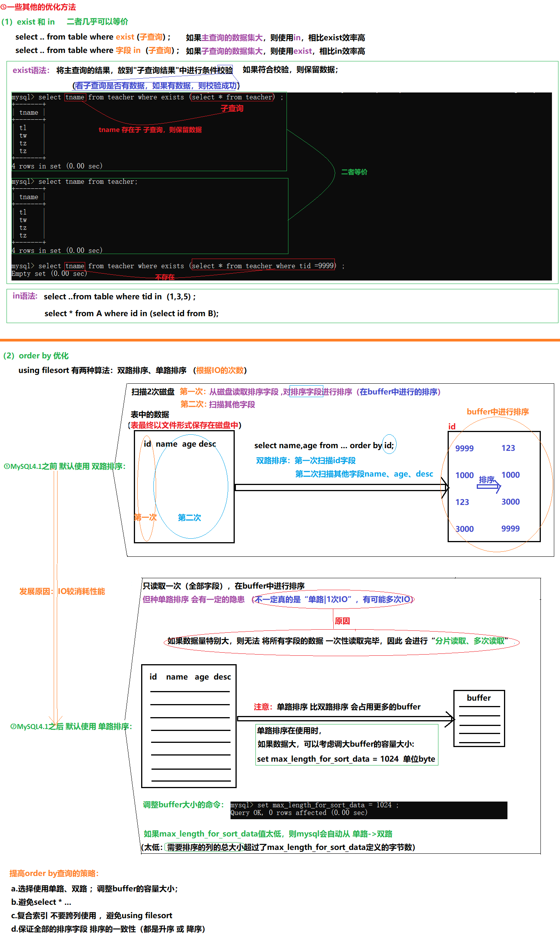Click the exist语法 purple label
Viewport: 560px width, 937px height.
31,70
